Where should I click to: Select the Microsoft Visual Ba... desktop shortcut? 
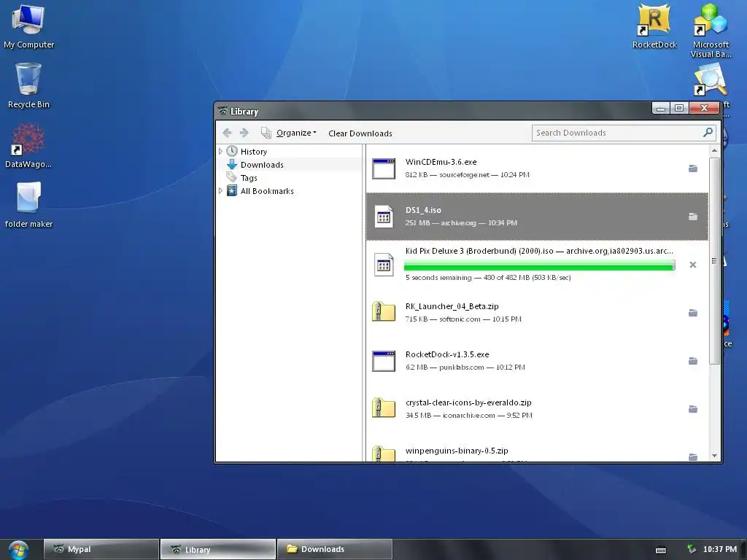711,31
